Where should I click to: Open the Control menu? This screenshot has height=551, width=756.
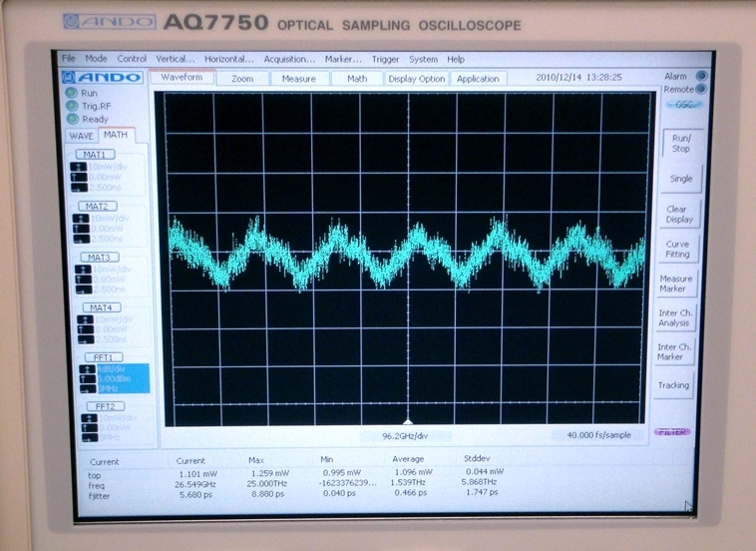pos(132,59)
